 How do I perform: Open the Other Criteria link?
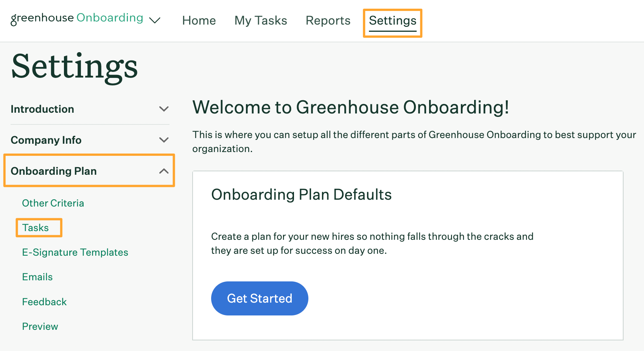[x=53, y=203]
